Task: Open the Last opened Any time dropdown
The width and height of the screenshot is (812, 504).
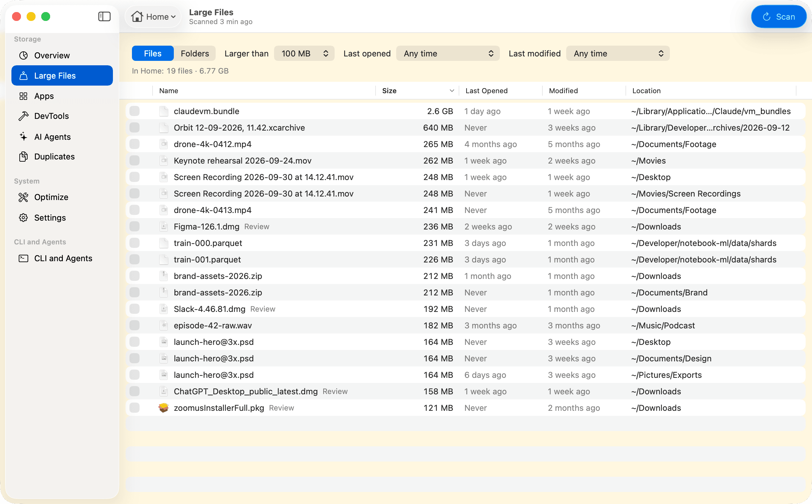Action: coord(448,53)
